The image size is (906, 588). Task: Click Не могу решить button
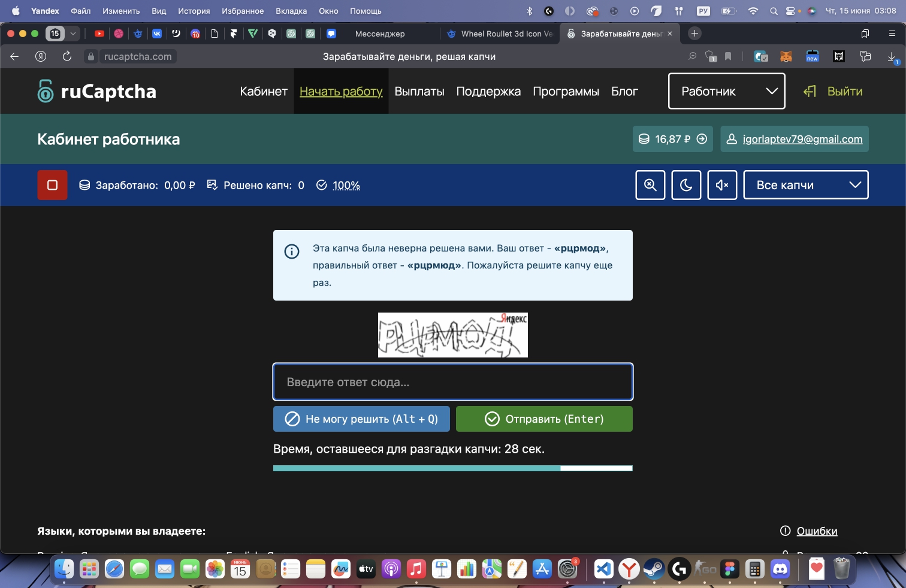pyautogui.click(x=361, y=419)
